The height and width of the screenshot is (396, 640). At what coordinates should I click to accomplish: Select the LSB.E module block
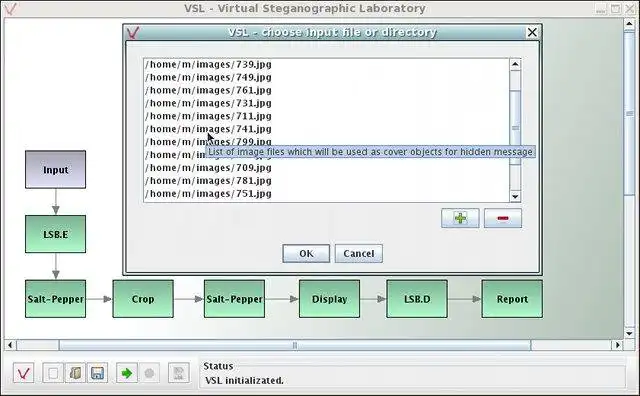pyautogui.click(x=56, y=234)
